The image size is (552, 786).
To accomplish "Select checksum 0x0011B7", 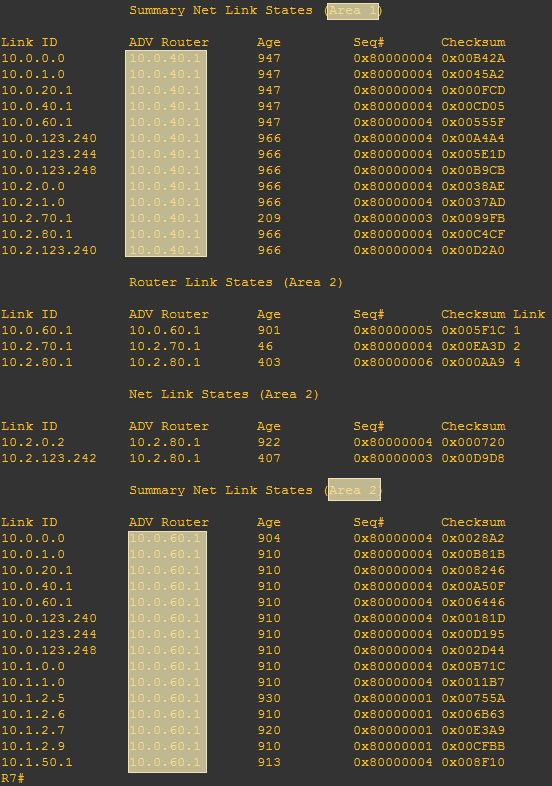I will (x=473, y=683).
